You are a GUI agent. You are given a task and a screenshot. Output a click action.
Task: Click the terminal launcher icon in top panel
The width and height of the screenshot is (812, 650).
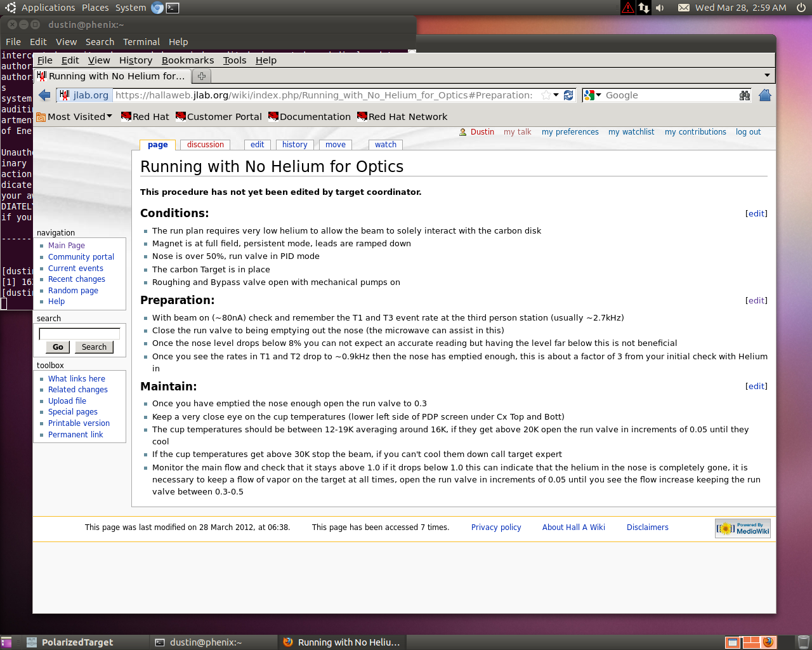[x=173, y=8]
